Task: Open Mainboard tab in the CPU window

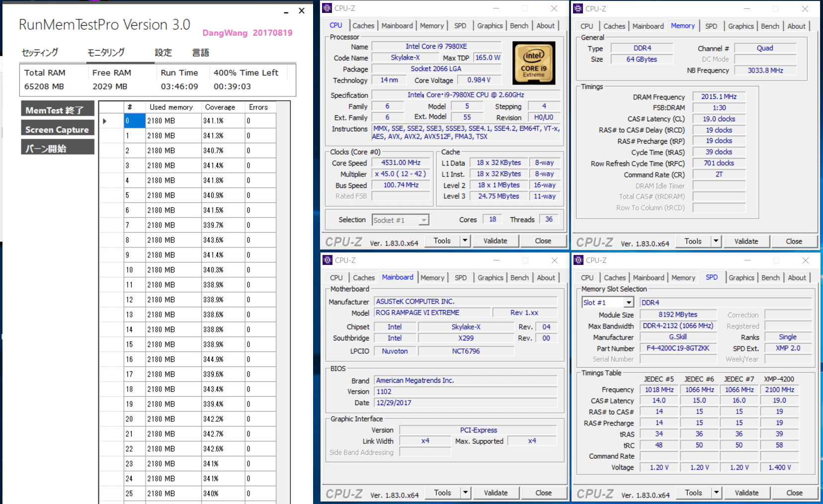Action: click(x=397, y=25)
